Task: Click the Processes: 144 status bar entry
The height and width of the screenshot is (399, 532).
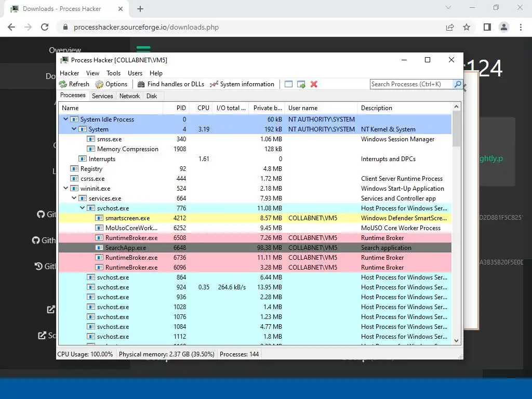Action: click(239, 354)
